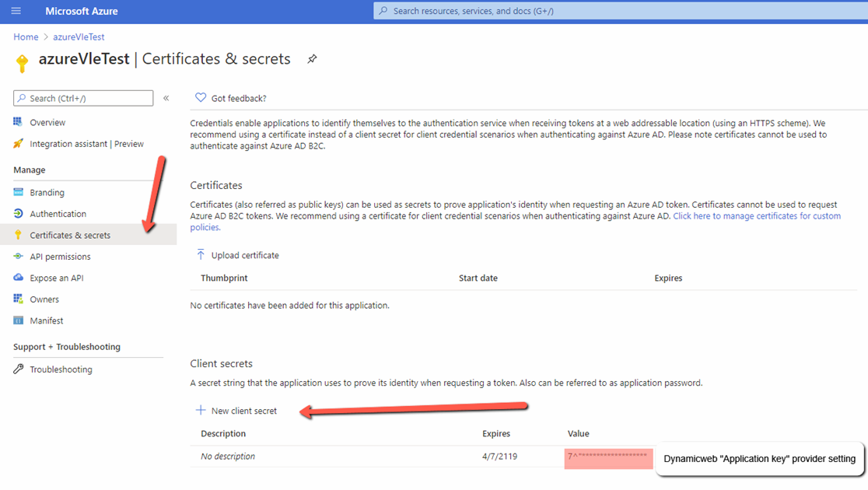The image size is (868, 490).
Task: Open Integration assistant Preview
Action: coord(86,144)
